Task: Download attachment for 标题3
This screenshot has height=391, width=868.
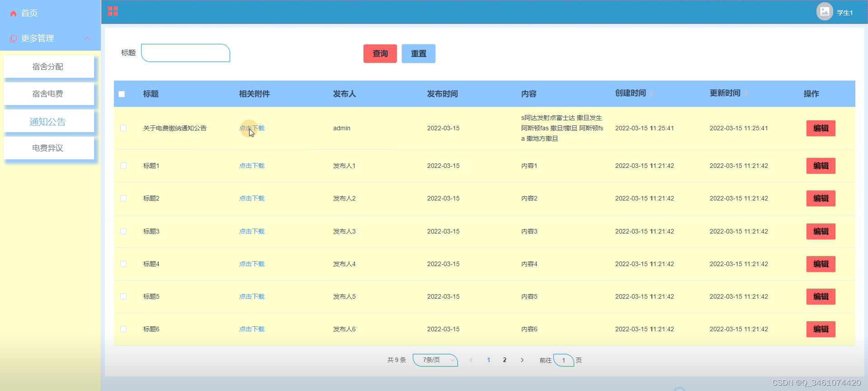Action: (x=252, y=231)
